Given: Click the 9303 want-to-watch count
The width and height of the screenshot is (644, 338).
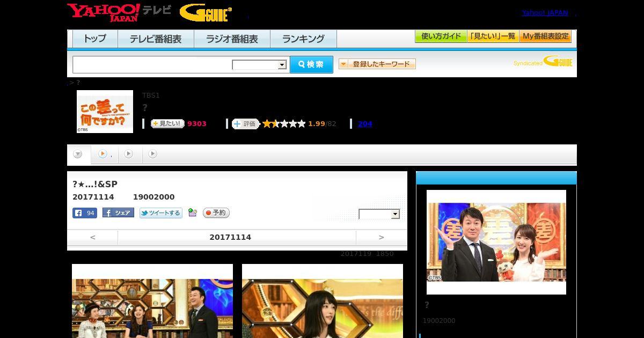Looking at the screenshot, I should pos(197,123).
